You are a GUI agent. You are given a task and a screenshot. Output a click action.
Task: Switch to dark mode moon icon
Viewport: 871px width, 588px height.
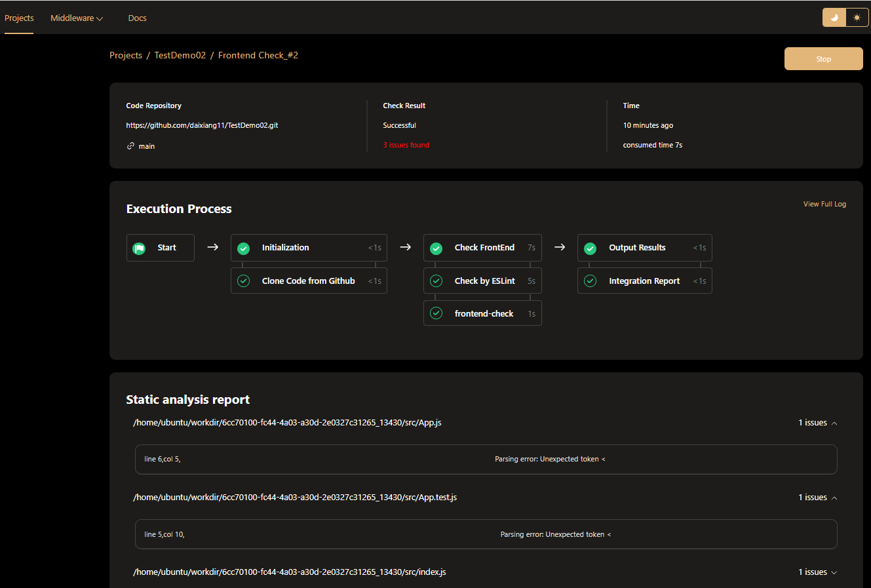(834, 18)
